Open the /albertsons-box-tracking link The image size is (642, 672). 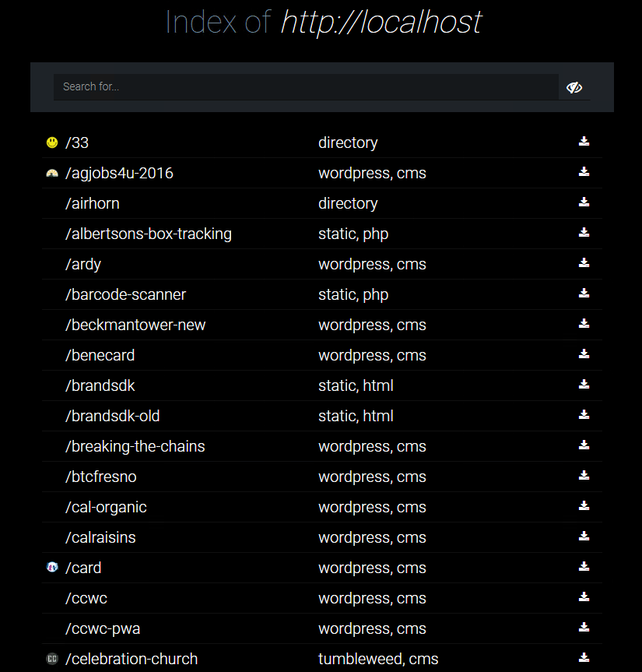[x=148, y=234]
